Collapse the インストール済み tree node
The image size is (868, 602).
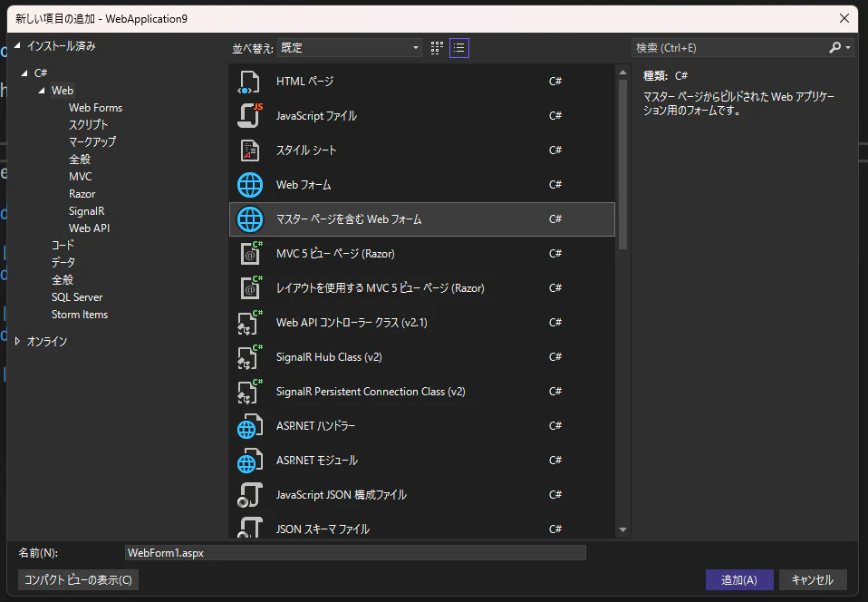(x=17, y=46)
